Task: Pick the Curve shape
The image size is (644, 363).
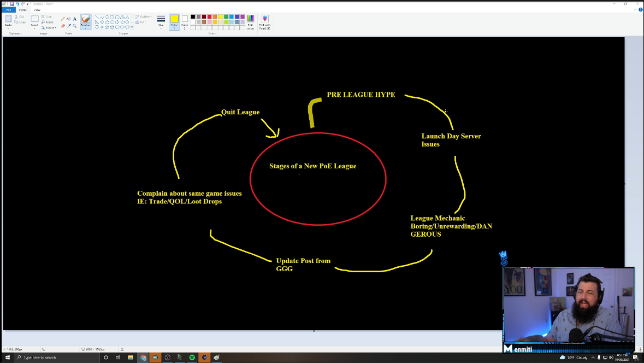Action: click(102, 17)
